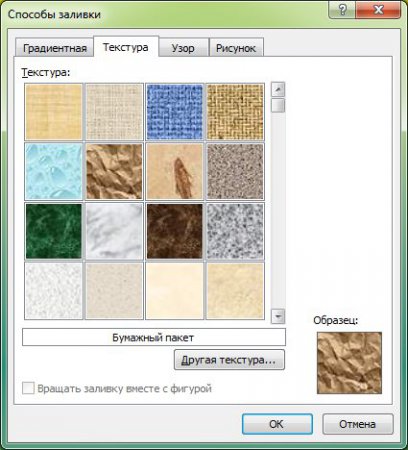Select the blue denim fabric texture
The height and width of the screenshot is (450, 408).
pyautogui.click(x=175, y=112)
